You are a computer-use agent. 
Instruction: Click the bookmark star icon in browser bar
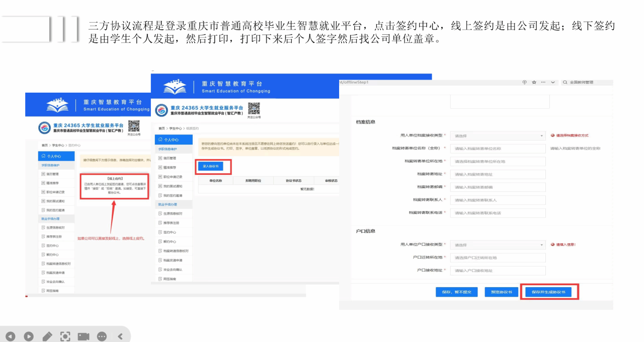tap(534, 82)
